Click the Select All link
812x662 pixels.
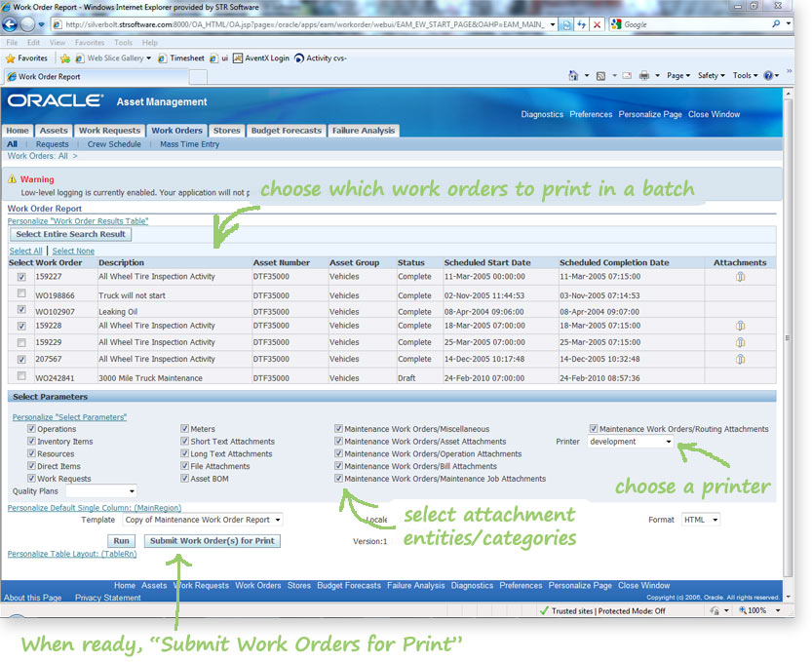click(26, 251)
